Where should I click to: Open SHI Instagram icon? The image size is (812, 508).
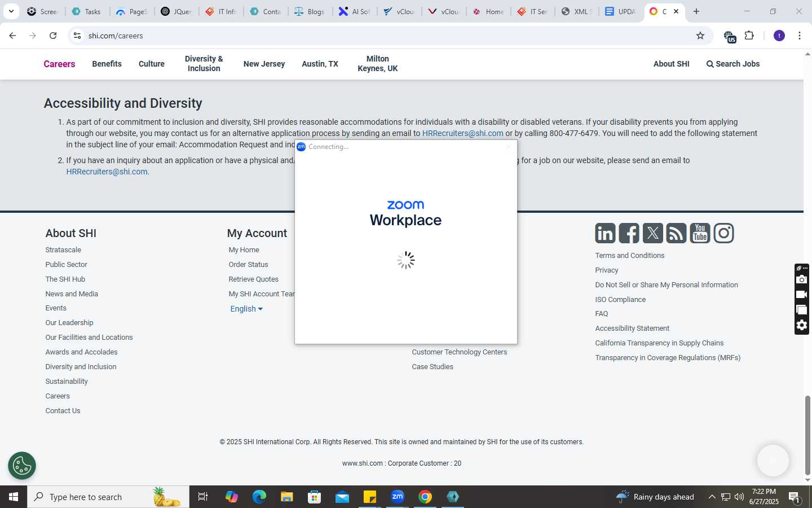pos(723,233)
